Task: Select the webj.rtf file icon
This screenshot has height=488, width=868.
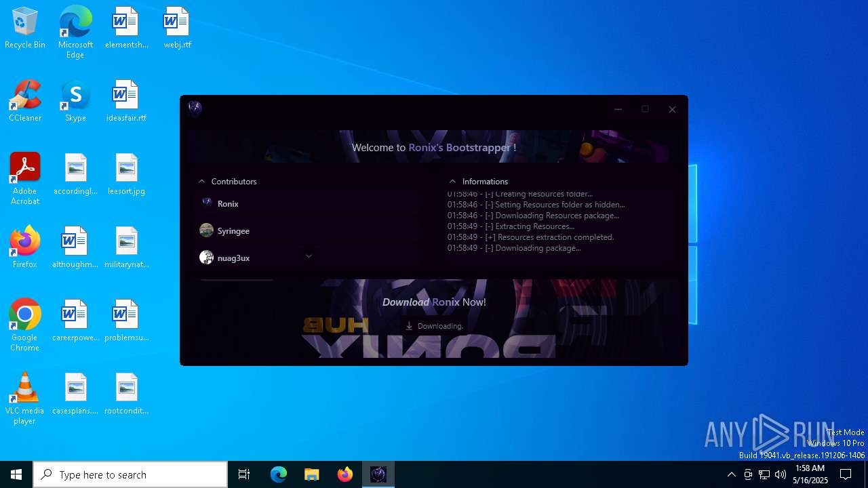Action: 177,28
